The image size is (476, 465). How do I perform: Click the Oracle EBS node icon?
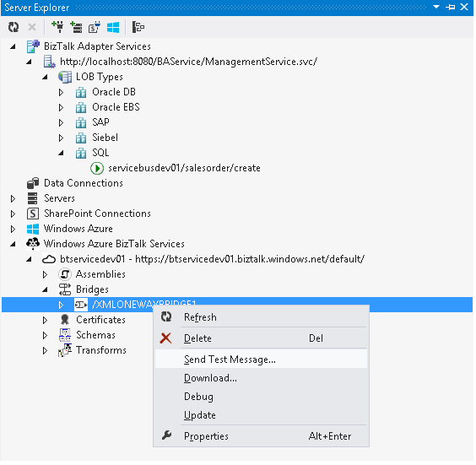[81, 107]
